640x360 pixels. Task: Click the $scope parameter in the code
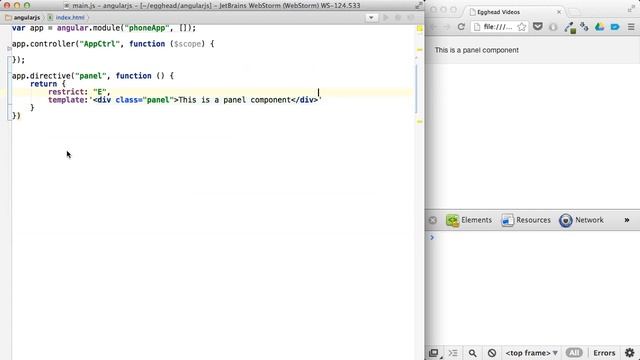187,44
